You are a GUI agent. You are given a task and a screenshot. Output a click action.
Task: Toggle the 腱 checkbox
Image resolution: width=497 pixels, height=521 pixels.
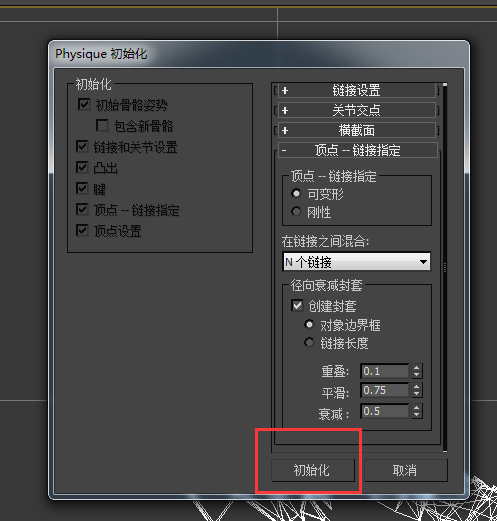82,188
